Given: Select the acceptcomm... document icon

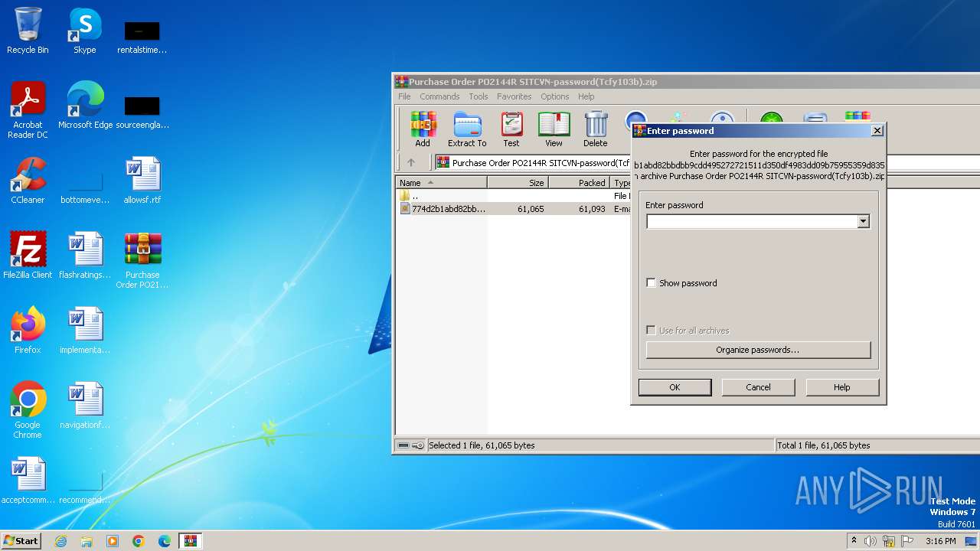Looking at the screenshot, I should point(28,481).
